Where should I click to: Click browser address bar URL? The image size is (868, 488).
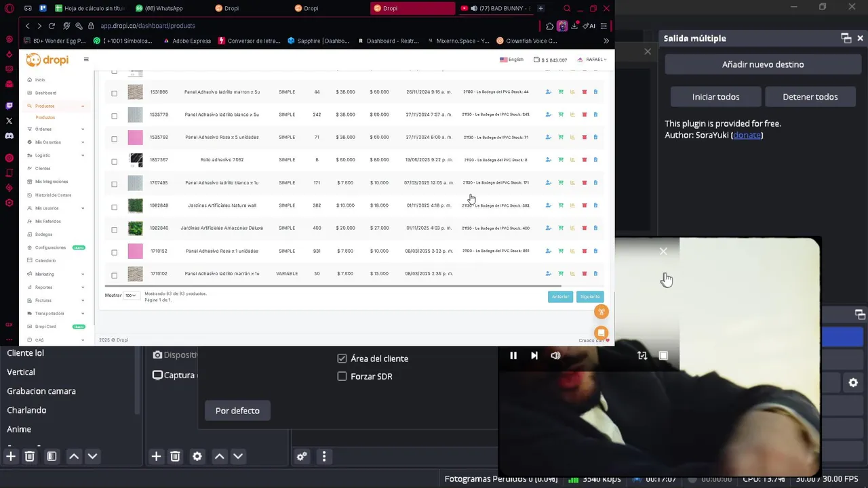pos(148,26)
